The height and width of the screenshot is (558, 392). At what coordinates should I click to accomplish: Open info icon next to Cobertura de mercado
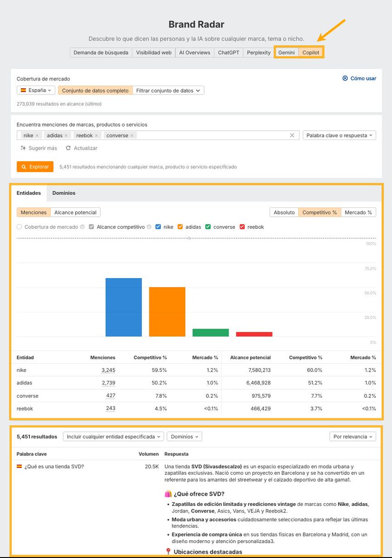point(82,227)
